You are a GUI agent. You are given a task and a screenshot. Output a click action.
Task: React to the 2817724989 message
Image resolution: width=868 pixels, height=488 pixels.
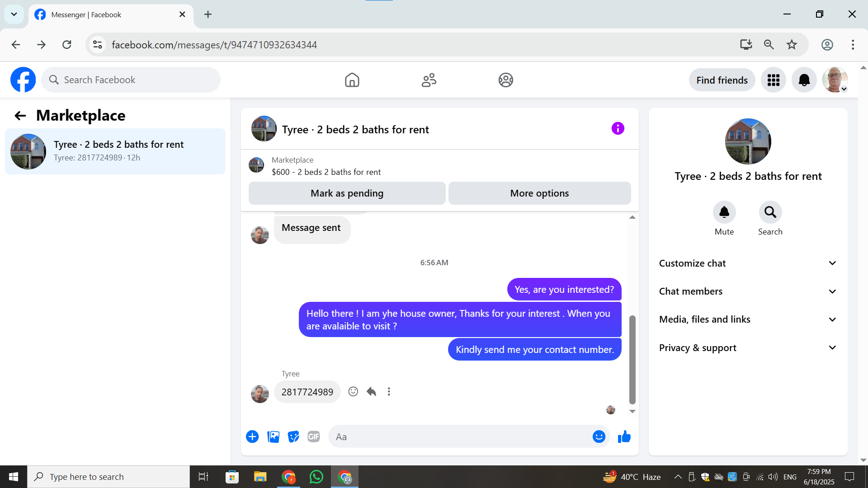[x=353, y=391]
